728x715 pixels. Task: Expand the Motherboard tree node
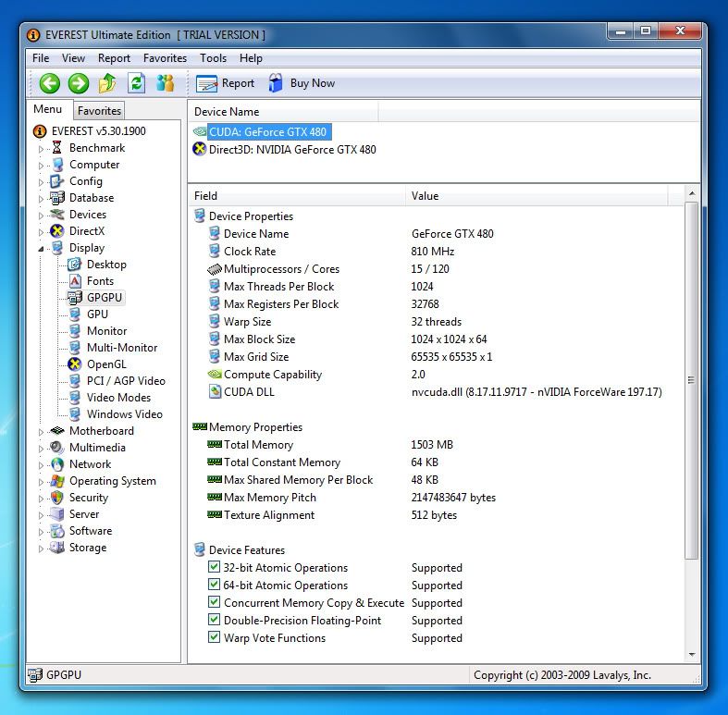click(41, 432)
